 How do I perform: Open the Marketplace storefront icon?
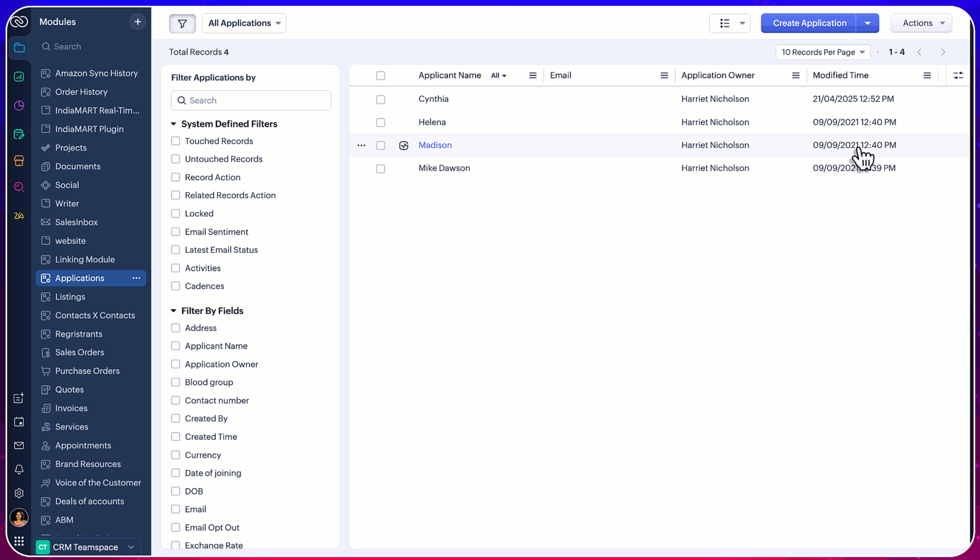(x=19, y=161)
